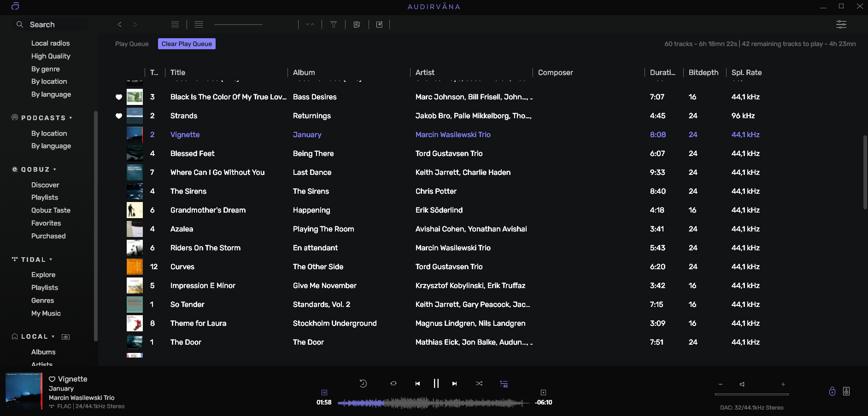
Task: Skip to the next track
Action: [454, 383]
